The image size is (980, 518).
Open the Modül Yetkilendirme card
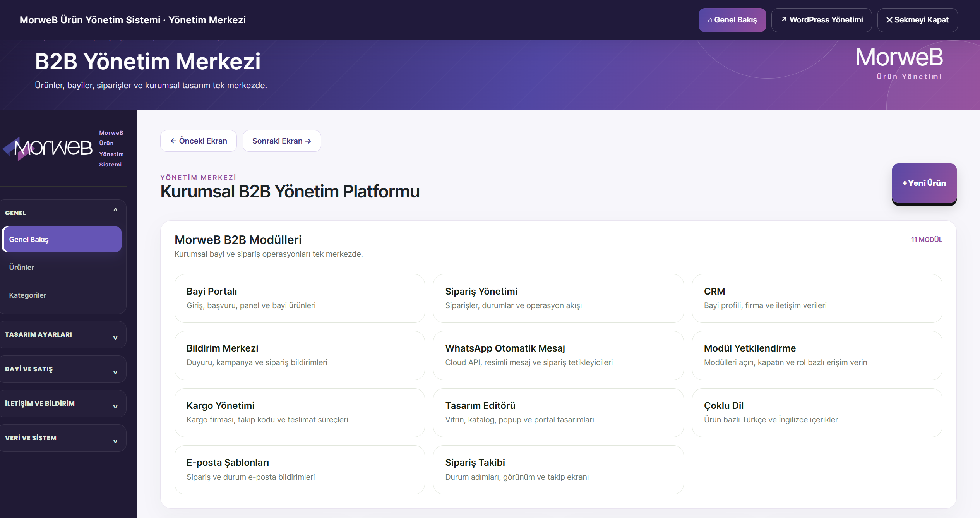coord(817,355)
